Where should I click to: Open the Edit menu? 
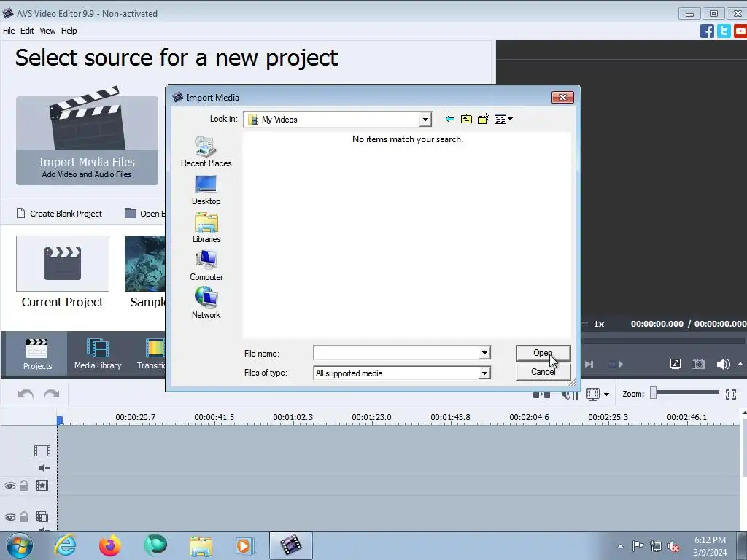coord(27,31)
